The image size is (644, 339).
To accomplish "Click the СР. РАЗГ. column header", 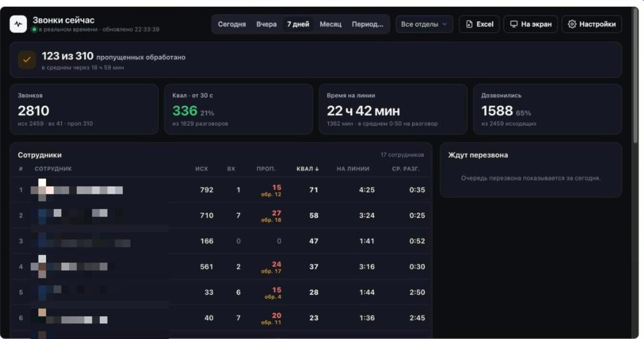I will point(406,169).
